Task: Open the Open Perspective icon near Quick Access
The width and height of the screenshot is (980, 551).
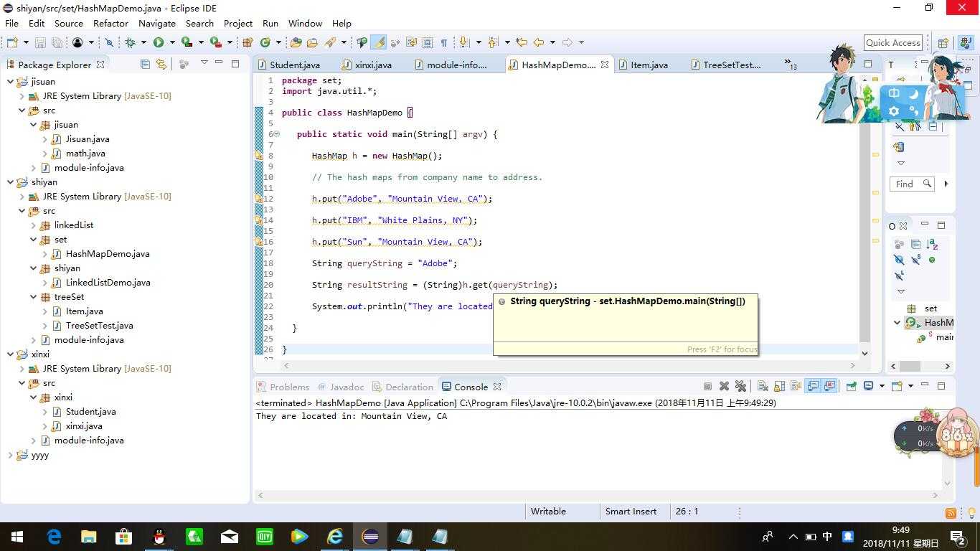Action: (x=943, y=42)
